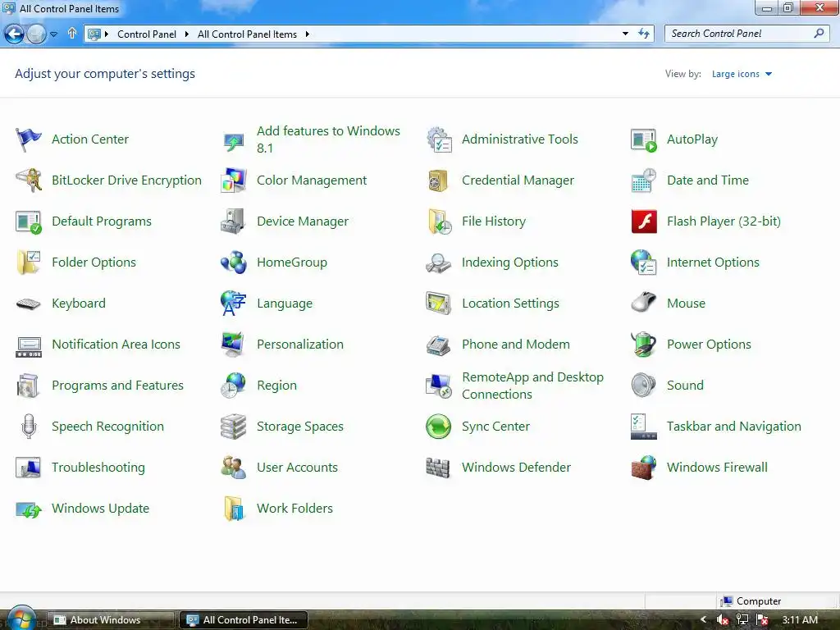Open the Folder Options icon
The width and height of the screenshot is (840, 630).
pyautogui.click(x=29, y=262)
